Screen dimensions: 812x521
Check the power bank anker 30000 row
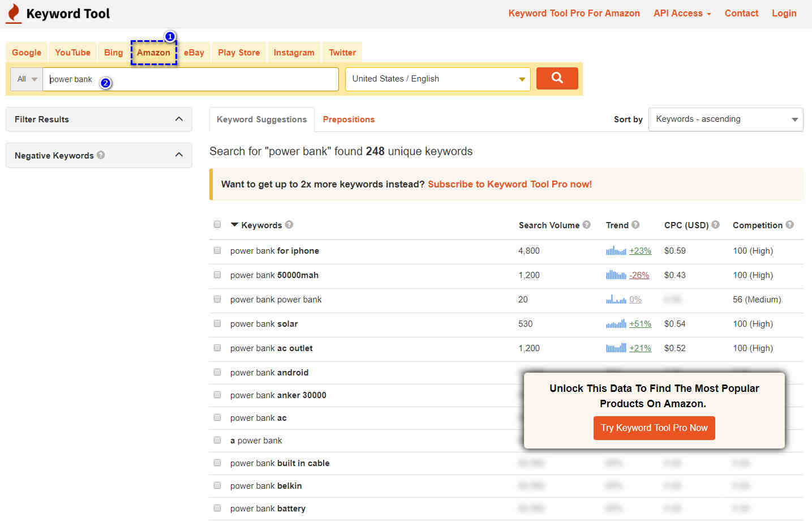pyautogui.click(x=217, y=395)
